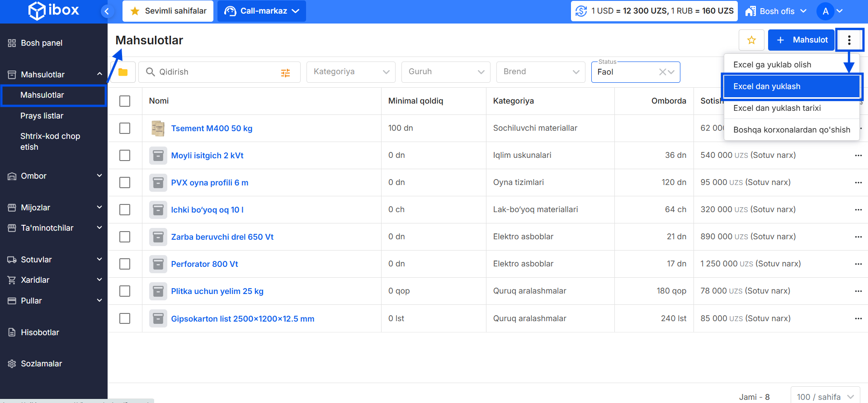Select all products with header checkbox
This screenshot has height=403, width=868.
(125, 101)
